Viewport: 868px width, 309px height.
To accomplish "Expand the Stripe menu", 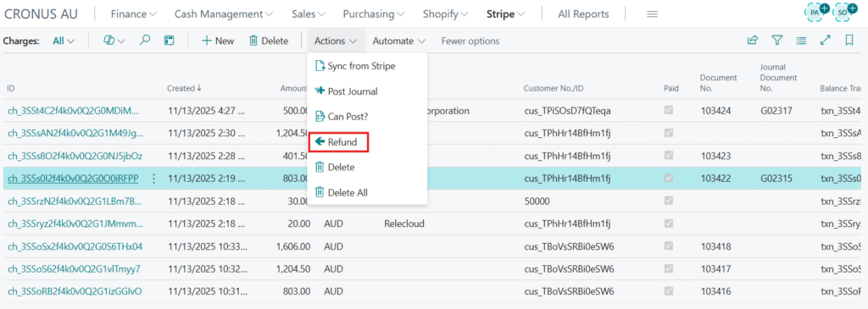I will click(x=506, y=14).
